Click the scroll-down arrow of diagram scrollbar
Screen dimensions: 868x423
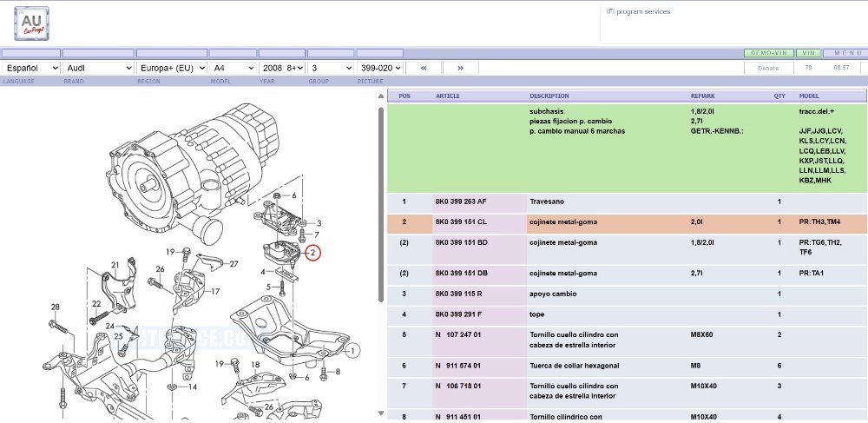click(x=381, y=413)
